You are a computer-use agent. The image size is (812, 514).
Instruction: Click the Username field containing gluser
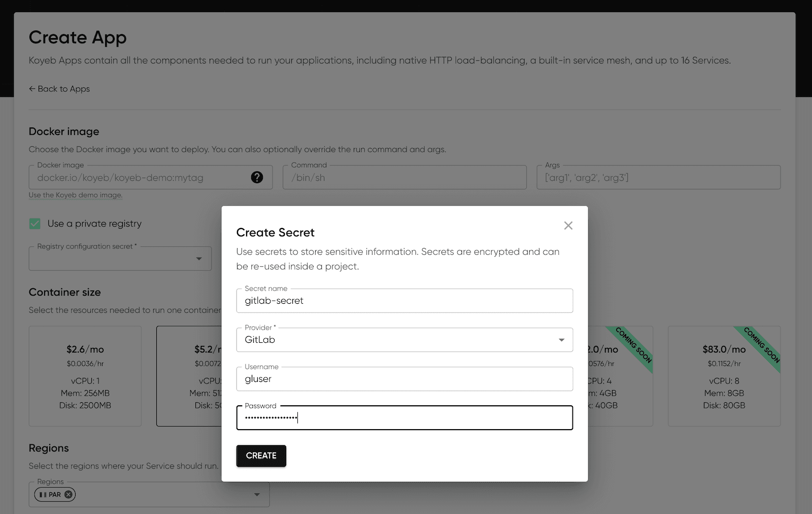(404, 379)
